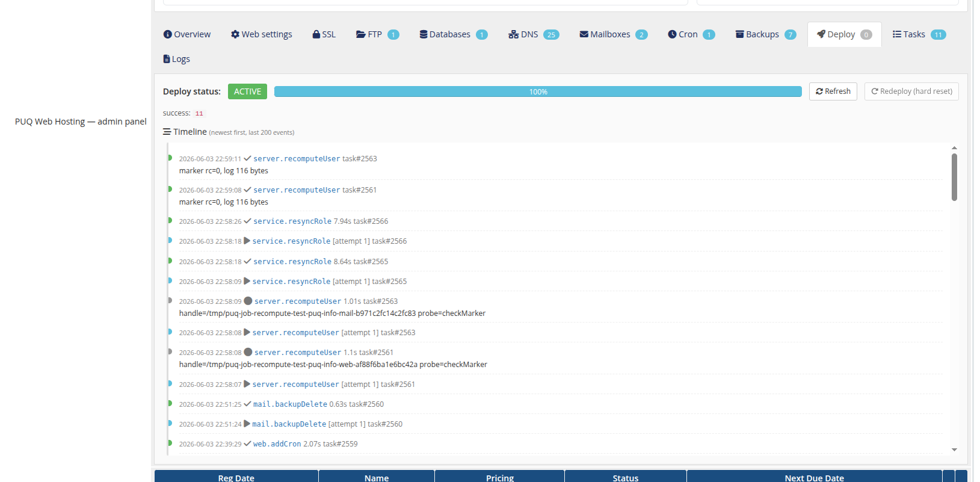This screenshot has width=980, height=482.
Task: Click play icon of 22:58:18 attempt task#2566
Action: 247,241
